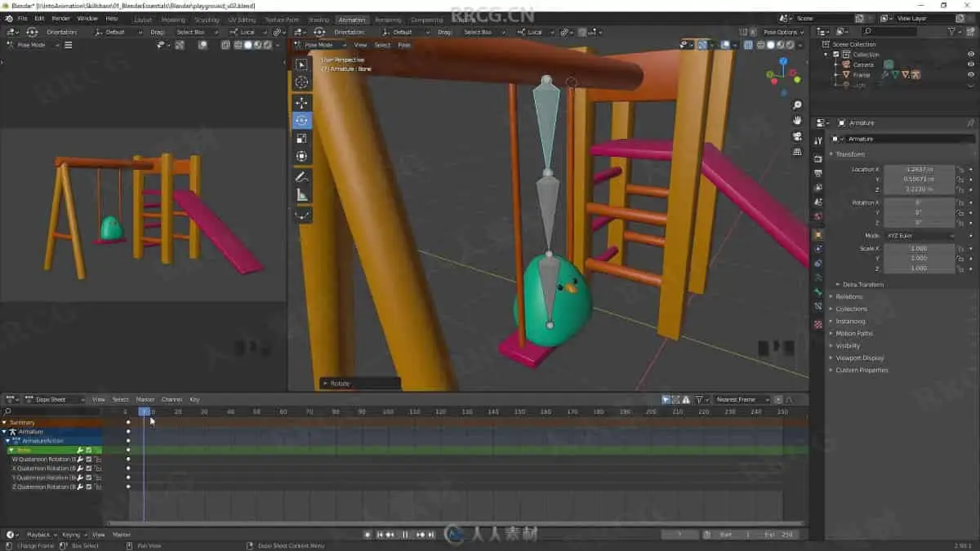Expand the Motion Paths section
The width and height of the screenshot is (980, 551).
pyautogui.click(x=853, y=333)
